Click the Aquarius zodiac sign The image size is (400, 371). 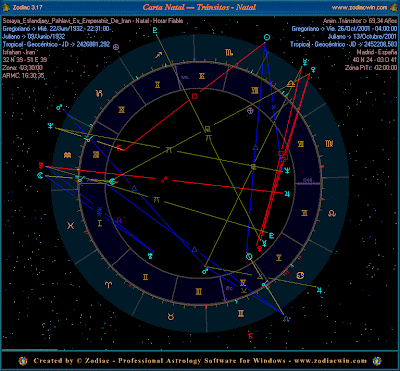click(x=68, y=155)
